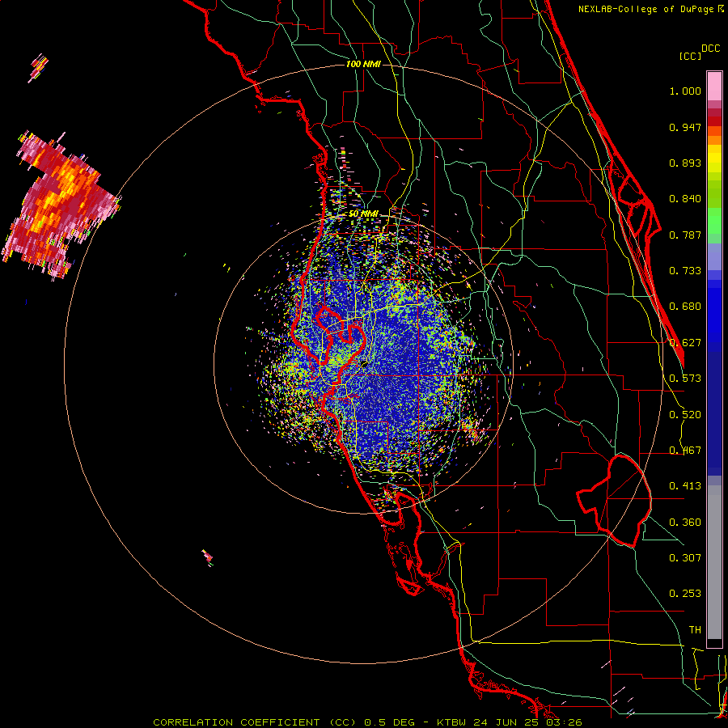The image size is (728, 728).
Task: Click the 0.840 scale value
Action: (x=685, y=199)
